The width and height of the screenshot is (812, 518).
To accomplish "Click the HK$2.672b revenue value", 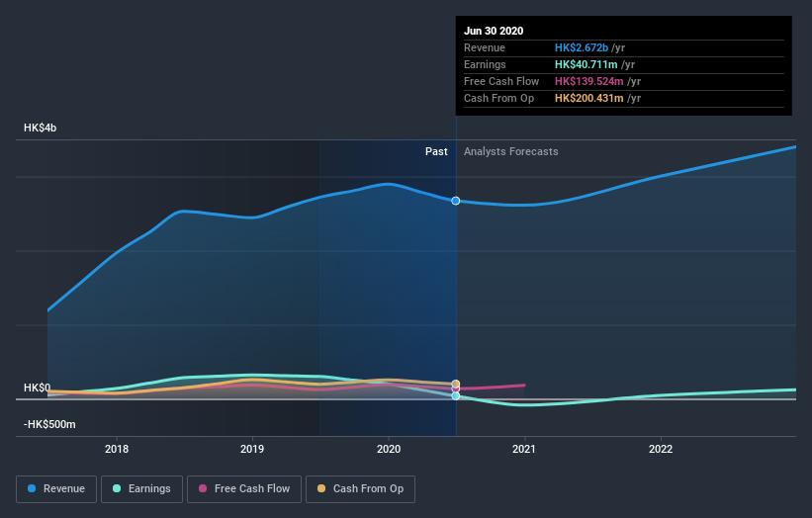I will coord(582,47).
